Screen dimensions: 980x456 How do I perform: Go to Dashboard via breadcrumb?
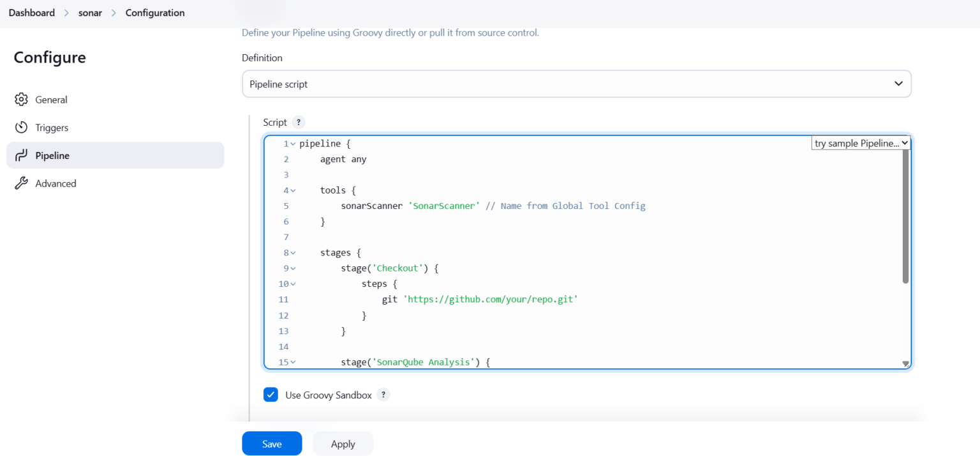[31, 12]
